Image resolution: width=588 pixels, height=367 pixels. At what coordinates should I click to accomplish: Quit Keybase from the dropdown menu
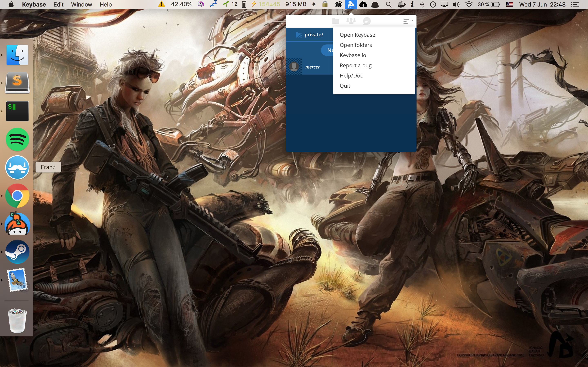pyautogui.click(x=345, y=86)
